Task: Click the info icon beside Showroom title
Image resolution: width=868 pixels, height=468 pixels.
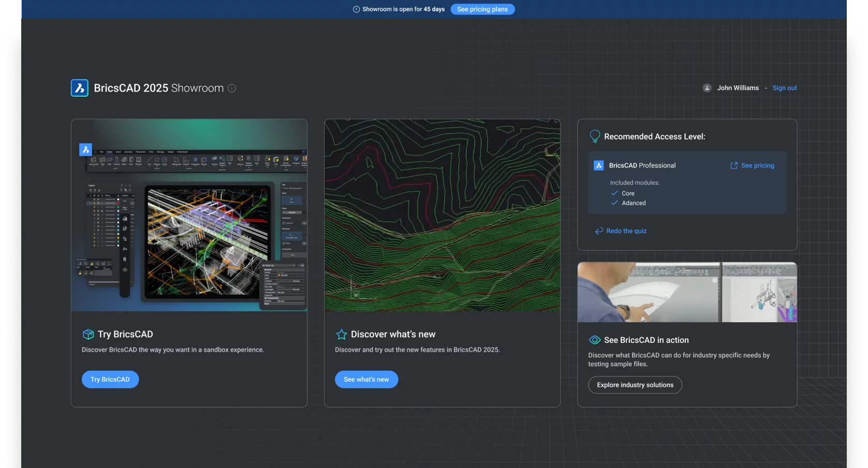Action: coord(232,88)
